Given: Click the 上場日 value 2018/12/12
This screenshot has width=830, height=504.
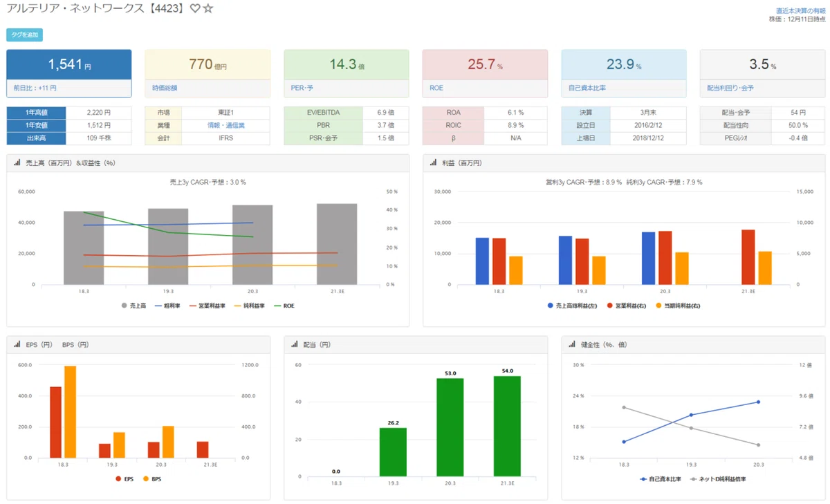Looking at the screenshot, I should tap(649, 138).
